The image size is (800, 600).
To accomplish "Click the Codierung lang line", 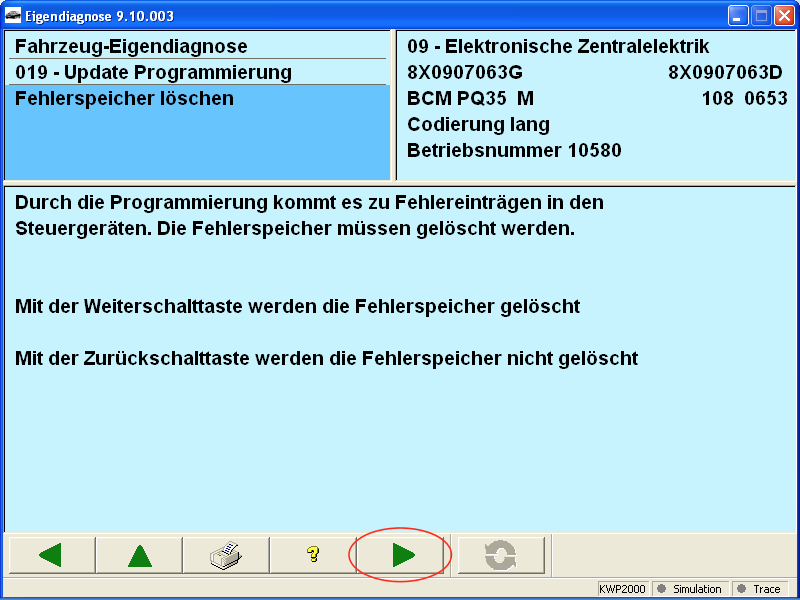I will point(479,124).
